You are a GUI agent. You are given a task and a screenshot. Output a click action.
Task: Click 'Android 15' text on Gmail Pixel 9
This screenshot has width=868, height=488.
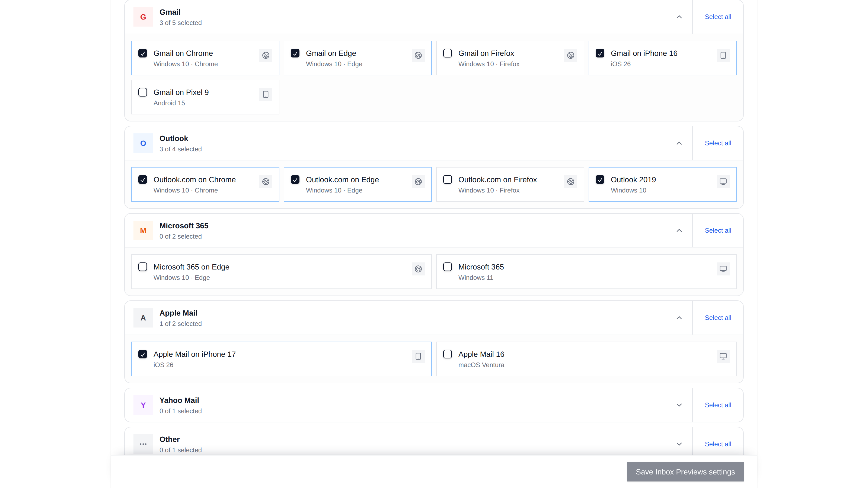(169, 103)
